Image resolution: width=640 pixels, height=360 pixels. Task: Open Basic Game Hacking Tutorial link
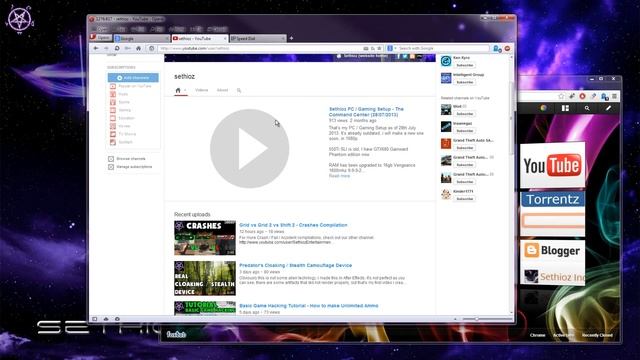[309, 306]
